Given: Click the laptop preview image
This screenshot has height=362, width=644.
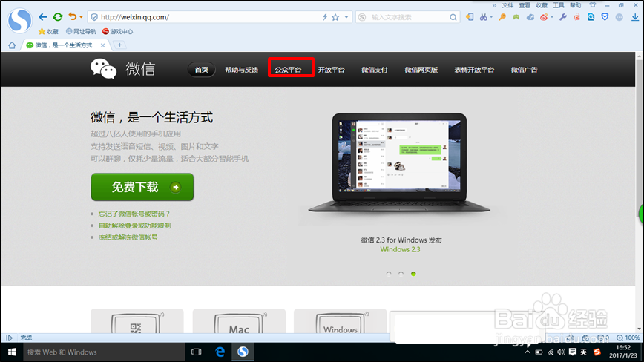Looking at the screenshot, I should tap(399, 163).
